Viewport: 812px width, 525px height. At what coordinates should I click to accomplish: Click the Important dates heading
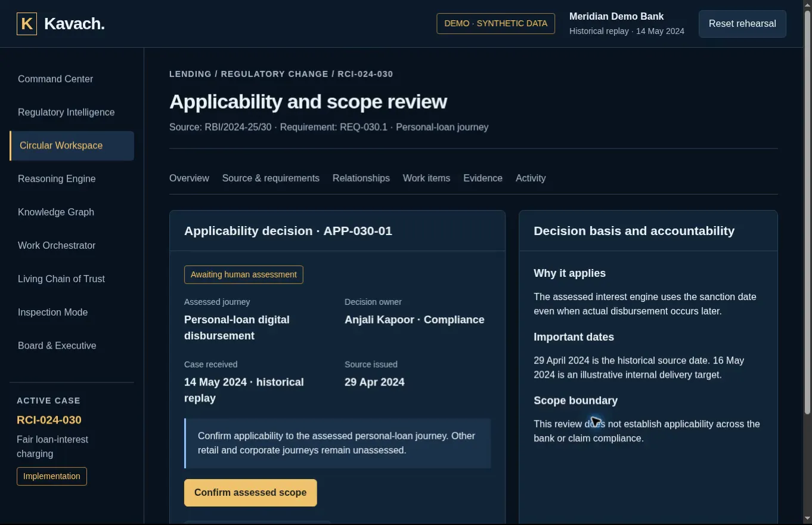(x=574, y=337)
